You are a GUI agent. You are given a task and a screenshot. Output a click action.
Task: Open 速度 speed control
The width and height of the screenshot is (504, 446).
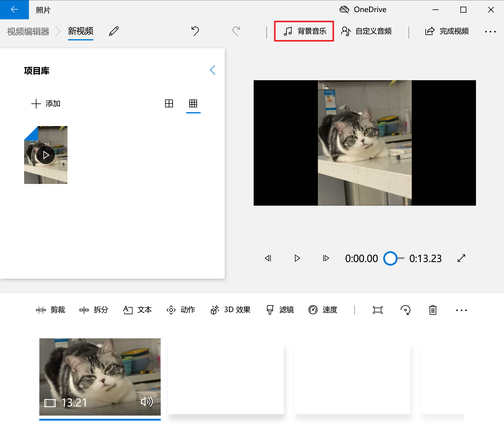point(323,310)
